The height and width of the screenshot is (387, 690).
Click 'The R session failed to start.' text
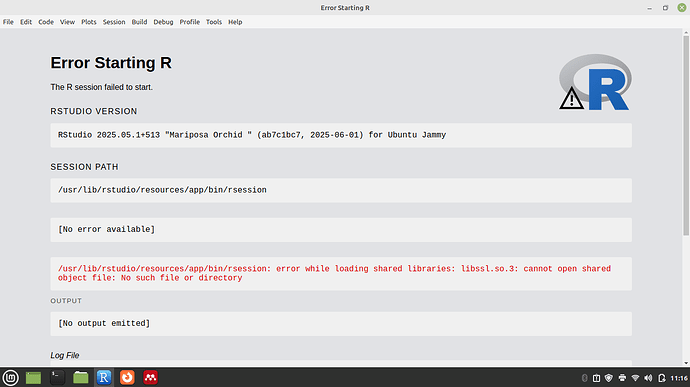pos(102,87)
